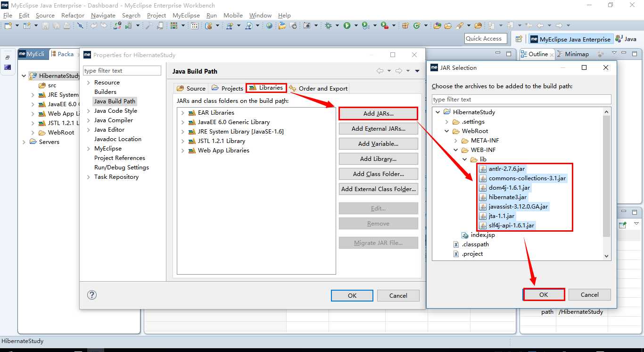This screenshot has height=352, width=644.
Task: Expand the META-INF folder in JAR Selection
Action: [x=456, y=141]
